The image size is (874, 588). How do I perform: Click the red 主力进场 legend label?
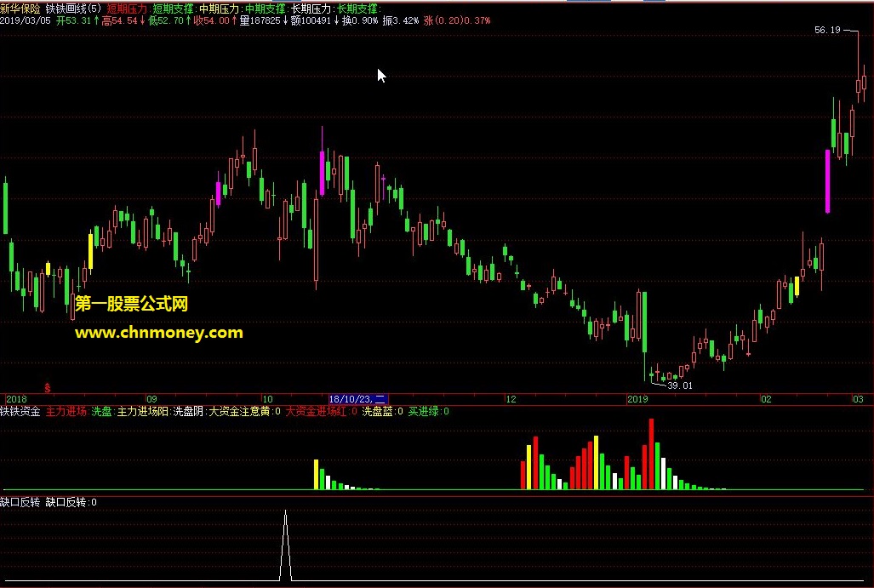tap(66, 411)
